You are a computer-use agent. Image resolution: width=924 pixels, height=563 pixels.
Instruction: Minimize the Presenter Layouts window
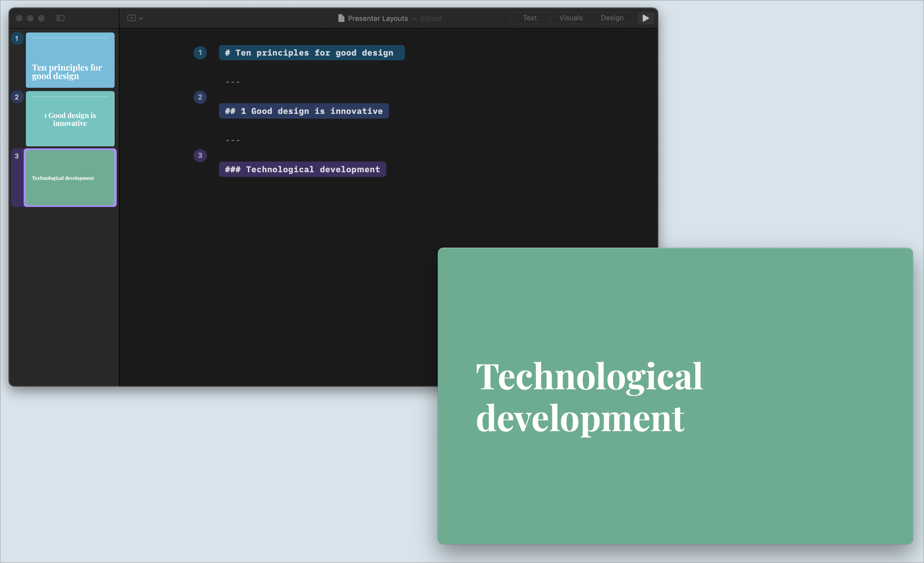coord(30,18)
